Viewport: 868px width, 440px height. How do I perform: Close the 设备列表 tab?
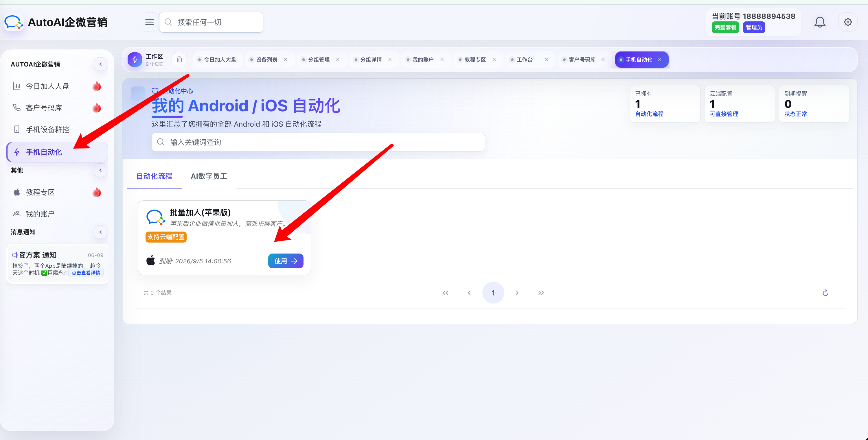point(286,60)
